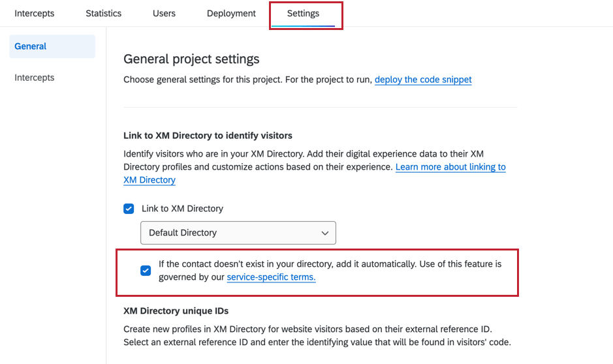
Task: Uncheck the Link to XM Directory checkbox
Action: coord(129,209)
